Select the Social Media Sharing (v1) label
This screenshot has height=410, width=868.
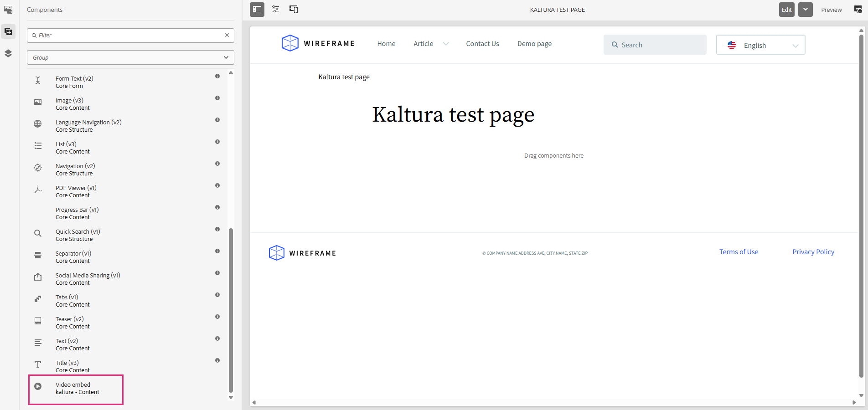coord(88,275)
